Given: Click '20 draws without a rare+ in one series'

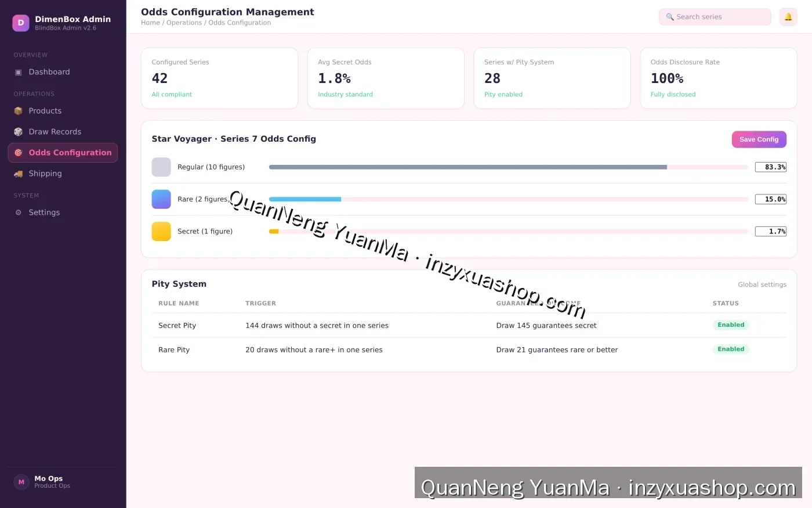Looking at the screenshot, I should coord(314,350).
